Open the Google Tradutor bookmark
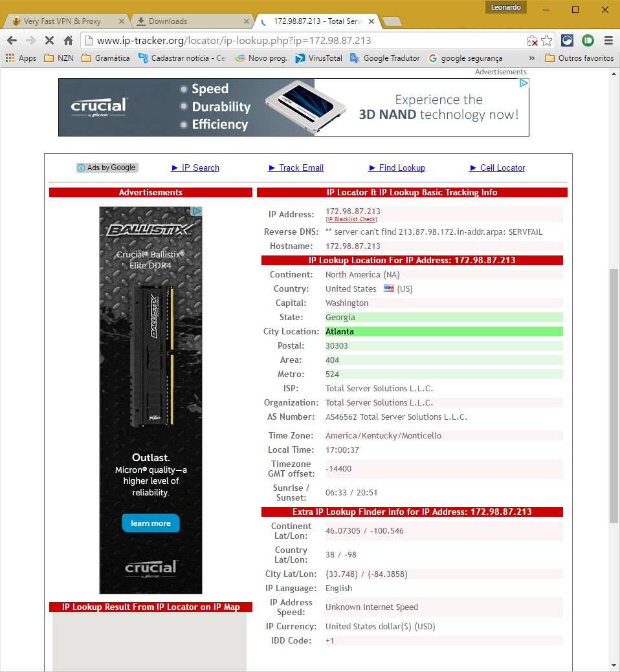Viewport: 620px width, 672px height. pyautogui.click(x=384, y=58)
